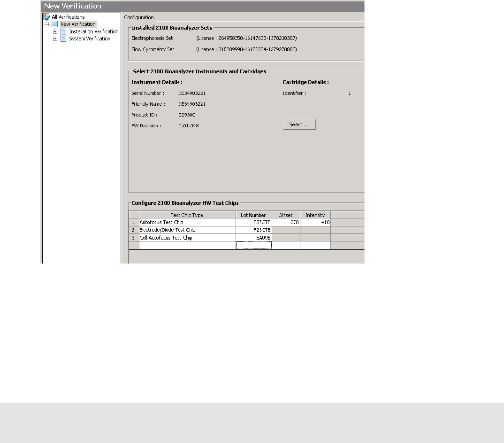This screenshot has height=443, width=504.
Task: Click row header number 1
Action: point(134,222)
